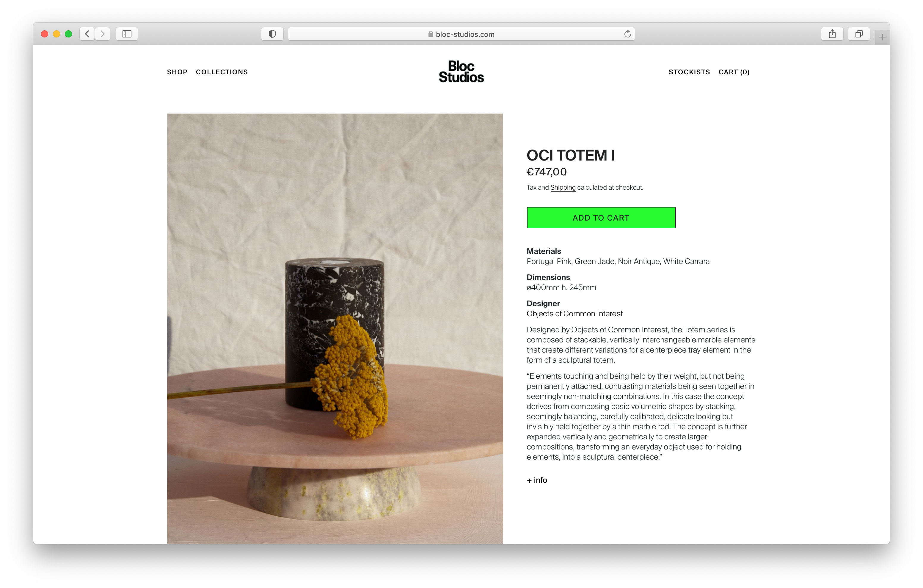This screenshot has width=923, height=588.
Task: Go back with the browser back arrow
Action: click(x=87, y=34)
